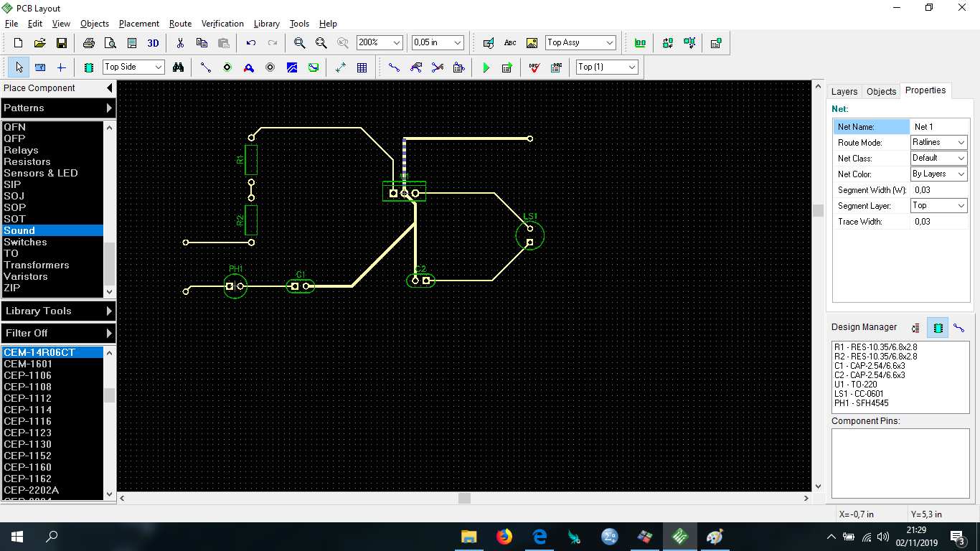This screenshot has height=551, width=980.
Task: Select the Place Text tool (Abc)
Action: coord(510,42)
